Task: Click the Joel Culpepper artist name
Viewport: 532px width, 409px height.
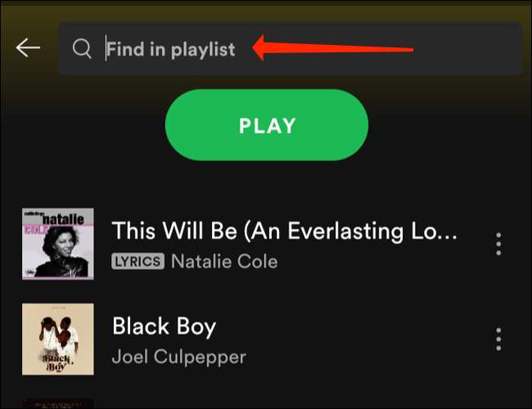Action: [x=179, y=357]
